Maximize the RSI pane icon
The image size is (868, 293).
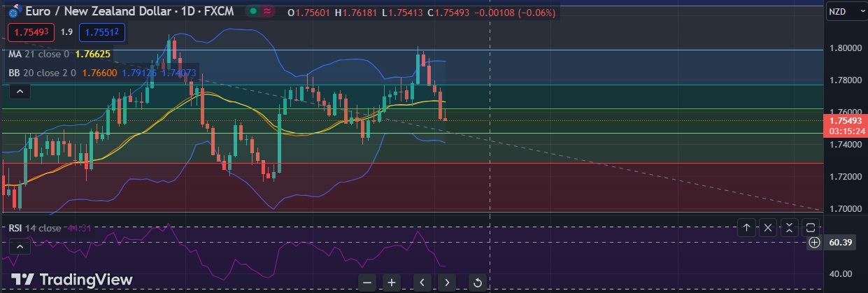810,227
